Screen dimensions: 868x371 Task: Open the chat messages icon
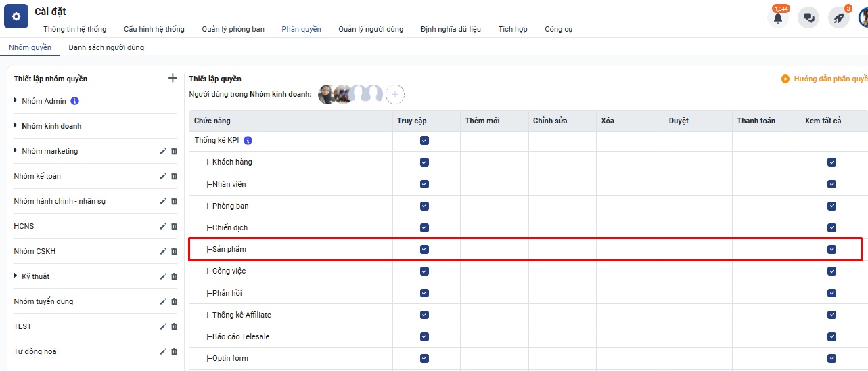coord(808,18)
